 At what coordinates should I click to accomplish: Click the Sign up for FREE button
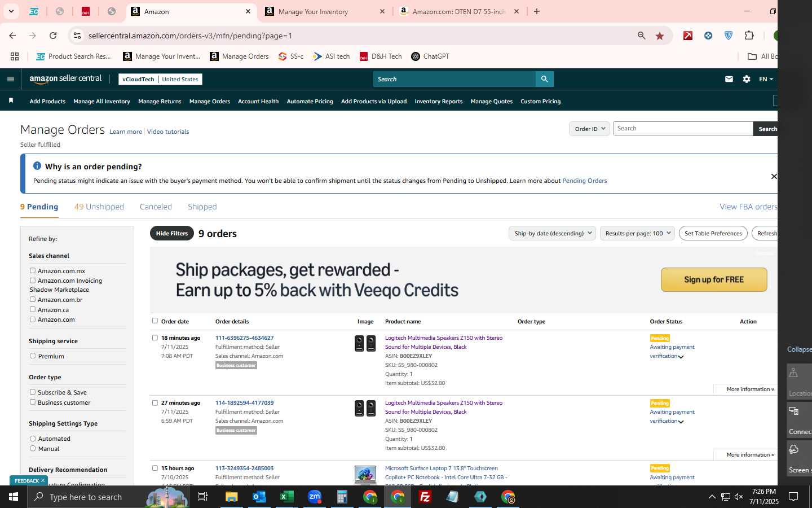pyautogui.click(x=714, y=279)
